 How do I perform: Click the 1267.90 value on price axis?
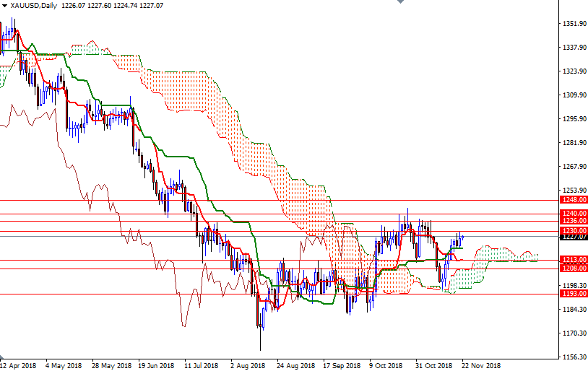point(574,167)
